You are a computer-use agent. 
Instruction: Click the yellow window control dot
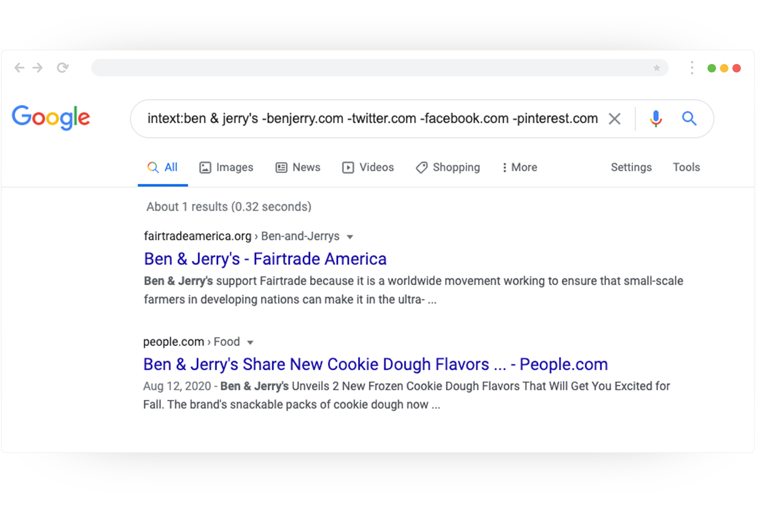pos(724,68)
